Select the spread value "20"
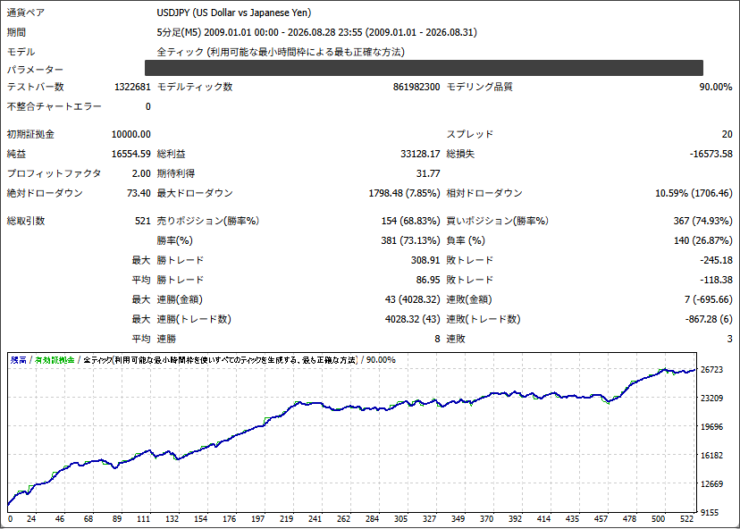 (727, 134)
